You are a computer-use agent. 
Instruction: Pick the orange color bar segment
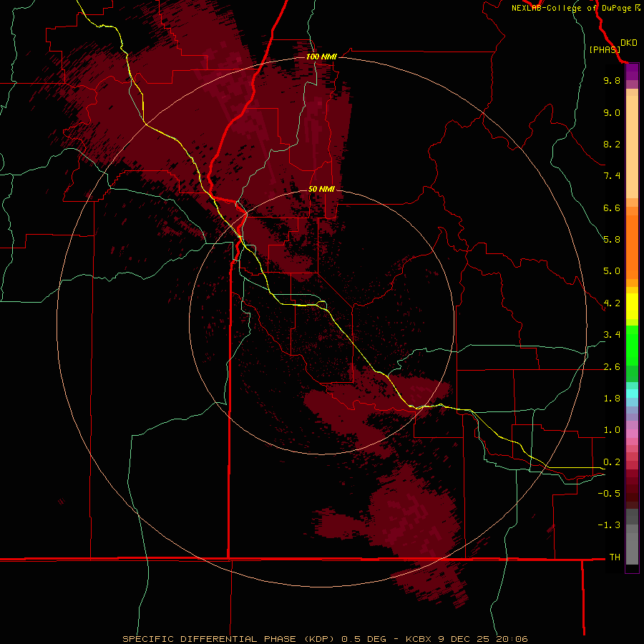632,248
